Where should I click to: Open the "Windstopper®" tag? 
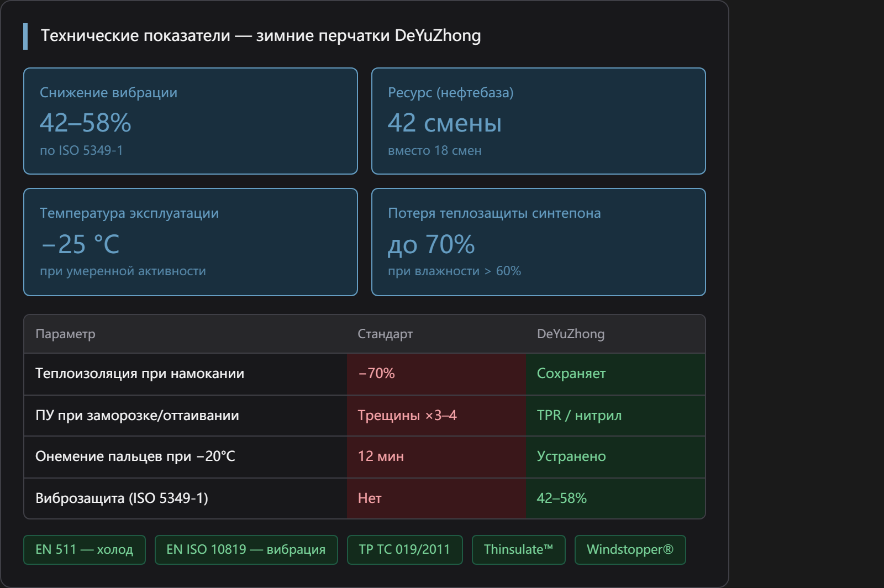pos(630,550)
